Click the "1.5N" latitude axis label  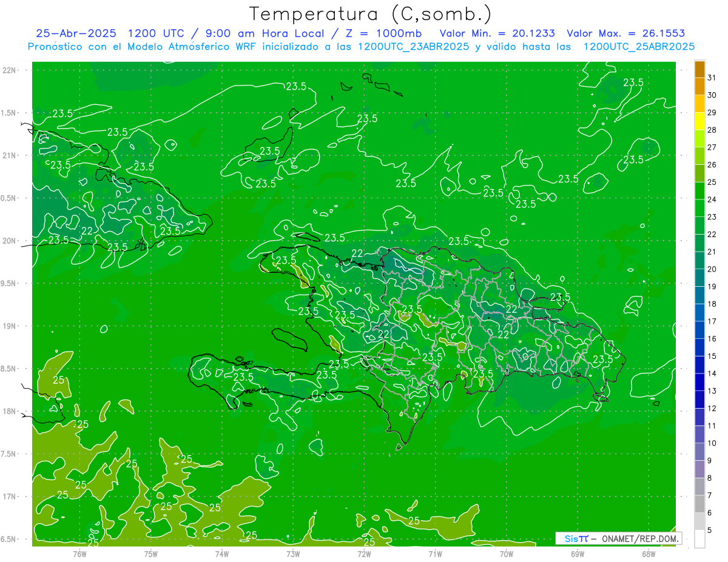pyautogui.click(x=8, y=113)
